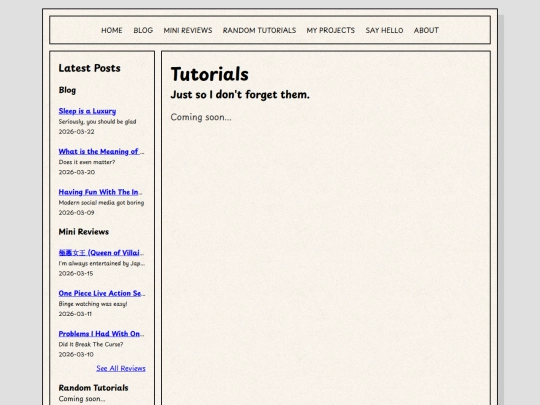The image size is (540, 405).
Task: Click 'Did It Break The Curse?' description
Action: [91, 344]
